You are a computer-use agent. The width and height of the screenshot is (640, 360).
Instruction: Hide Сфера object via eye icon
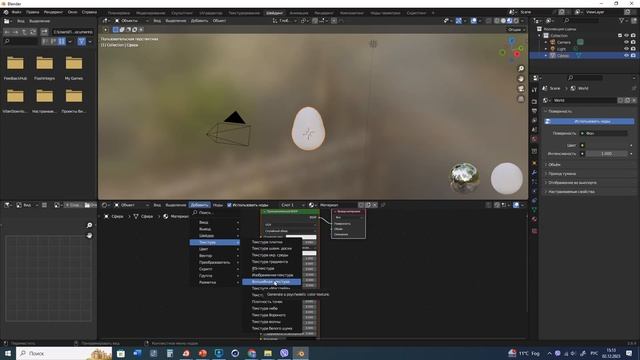627,55
